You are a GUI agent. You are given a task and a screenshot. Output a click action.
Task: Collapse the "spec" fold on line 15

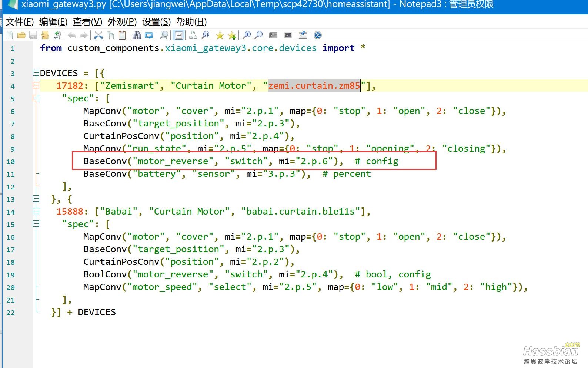click(36, 224)
